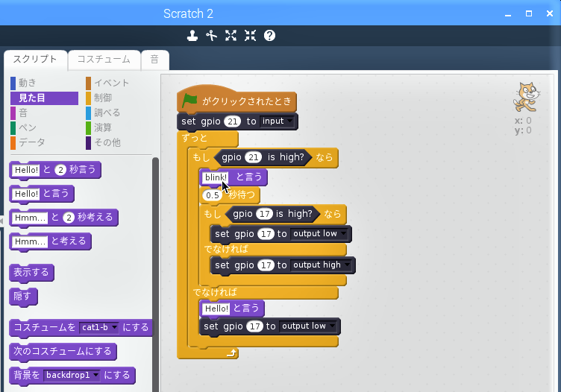Click the loop arrow at forever block bottom
This screenshot has height=392, width=561.
pos(232,353)
